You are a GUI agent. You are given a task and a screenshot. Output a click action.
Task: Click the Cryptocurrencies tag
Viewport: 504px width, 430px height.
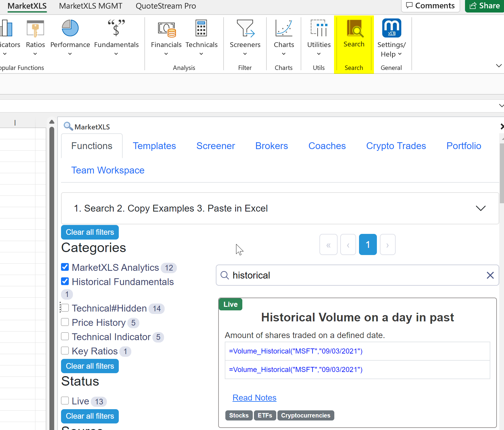click(306, 415)
